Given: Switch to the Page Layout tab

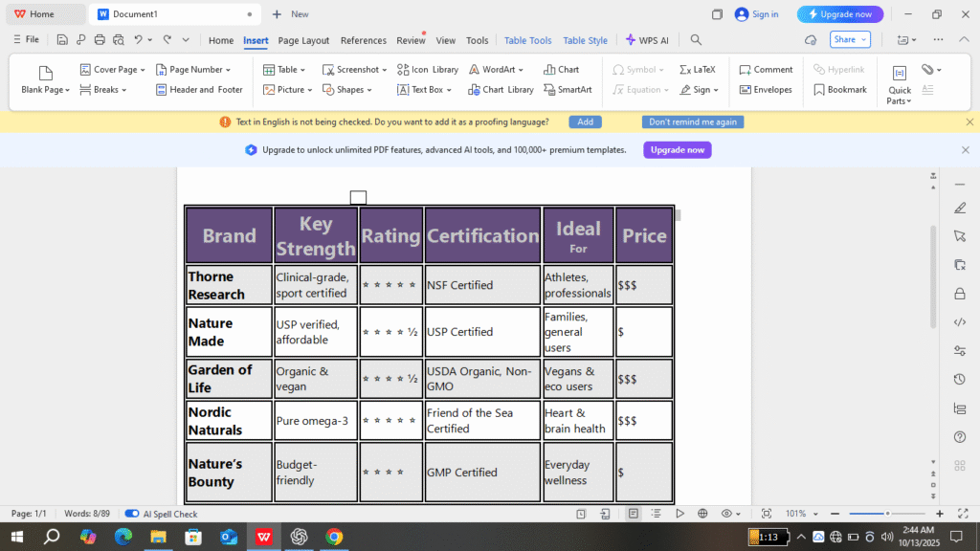Looking at the screenshot, I should (x=303, y=40).
